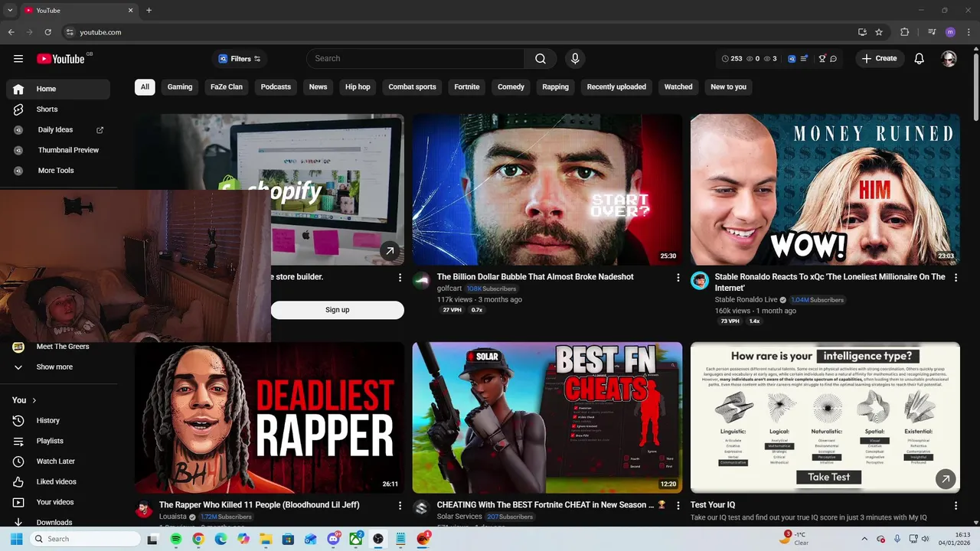Viewport: 980px width, 551px height.
Task: Open more options for Shopify ad
Action: (x=400, y=278)
